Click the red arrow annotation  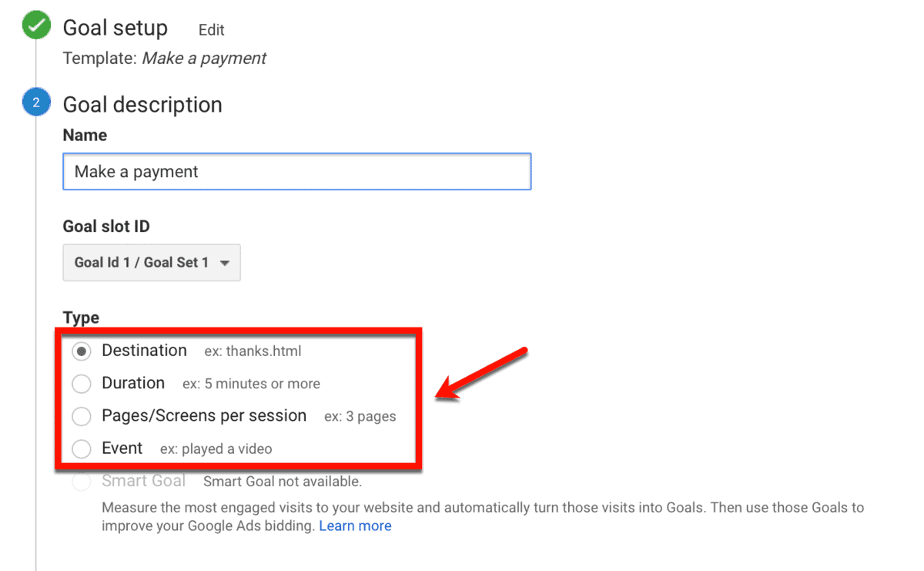pos(482,374)
